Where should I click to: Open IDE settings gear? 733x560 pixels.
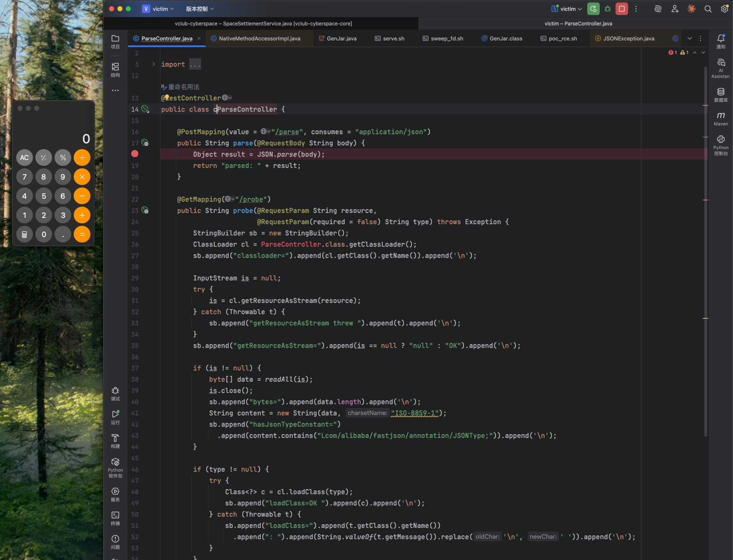coord(725,9)
